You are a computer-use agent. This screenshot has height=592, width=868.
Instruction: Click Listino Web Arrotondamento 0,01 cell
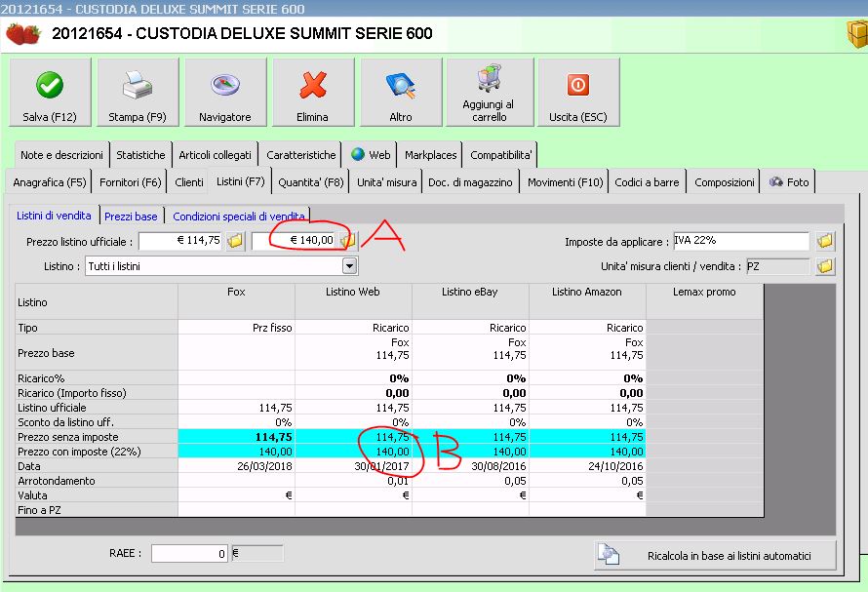coord(353,481)
